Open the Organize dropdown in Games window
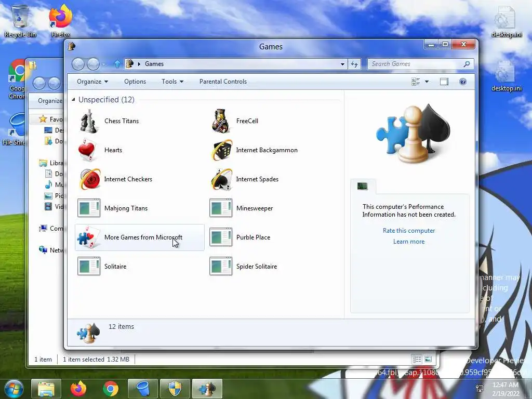Image resolution: width=532 pixels, height=399 pixels. (x=92, y=82)
